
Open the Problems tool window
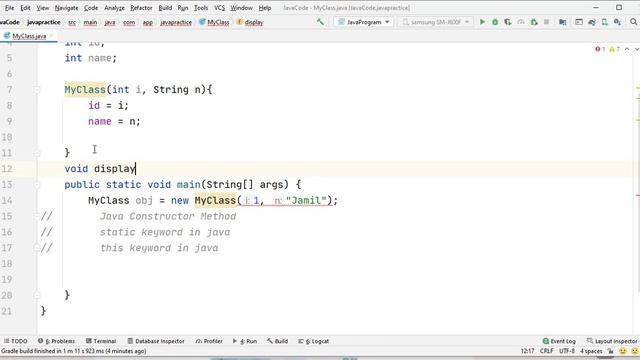click(56, 341)
